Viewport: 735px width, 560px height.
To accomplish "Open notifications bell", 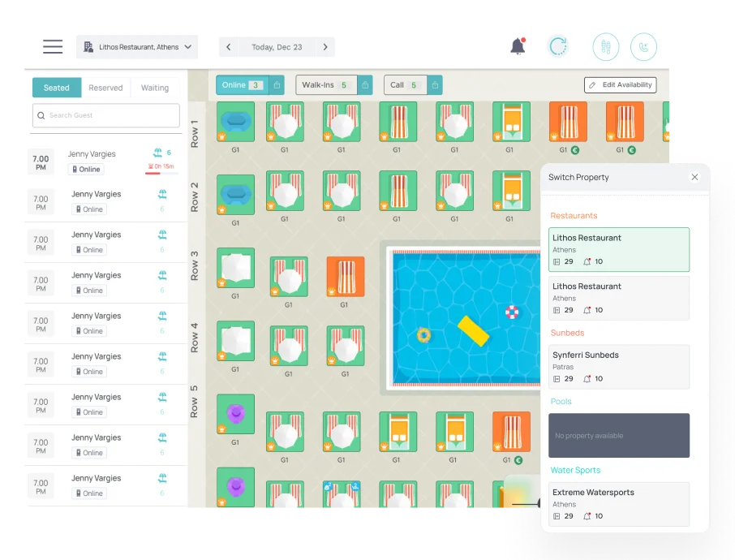I will (x=518, y=46).
